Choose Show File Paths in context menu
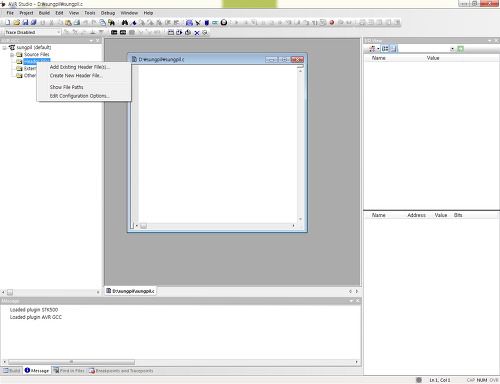Image resolution: width=500 pixels, height=384 pixels. point(84,87)
